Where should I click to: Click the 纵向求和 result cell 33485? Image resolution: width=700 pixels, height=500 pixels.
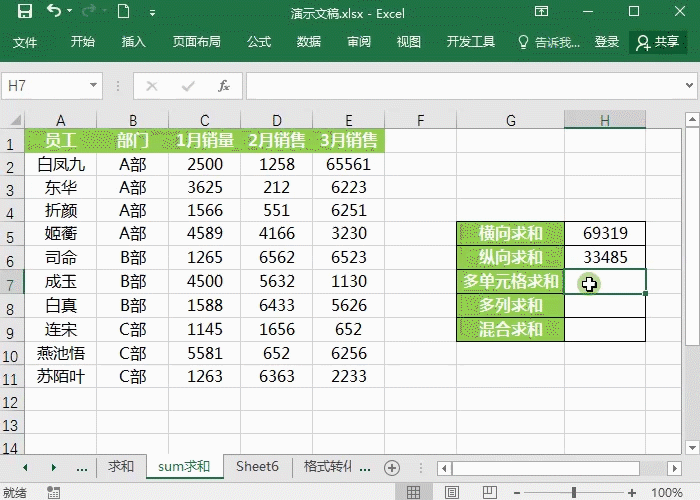[605, 258]
